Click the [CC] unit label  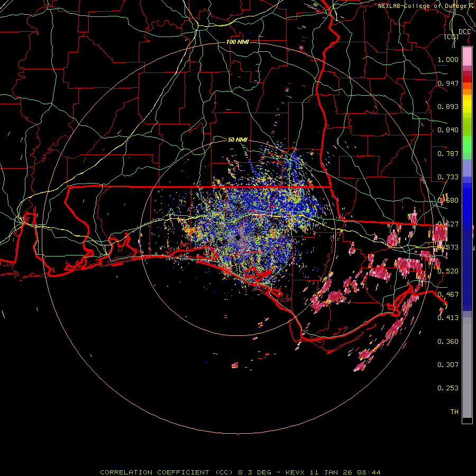click(452, 37)
